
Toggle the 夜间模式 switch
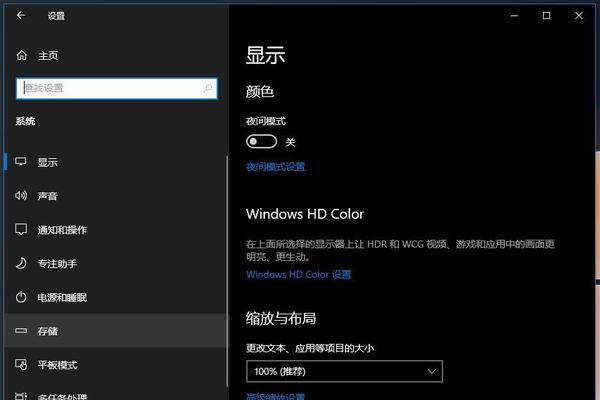pos(261,142)
